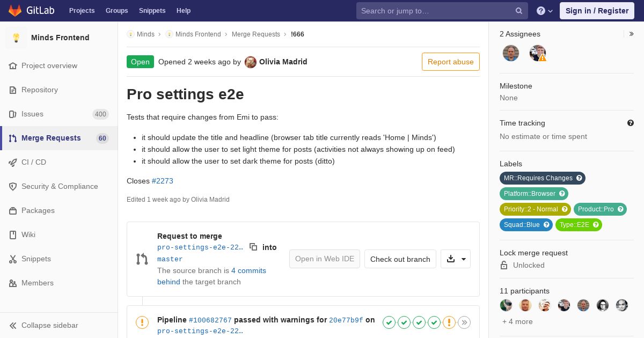Open Project overview in the sidebar
The image size is (644, 338).
(59, 65)
